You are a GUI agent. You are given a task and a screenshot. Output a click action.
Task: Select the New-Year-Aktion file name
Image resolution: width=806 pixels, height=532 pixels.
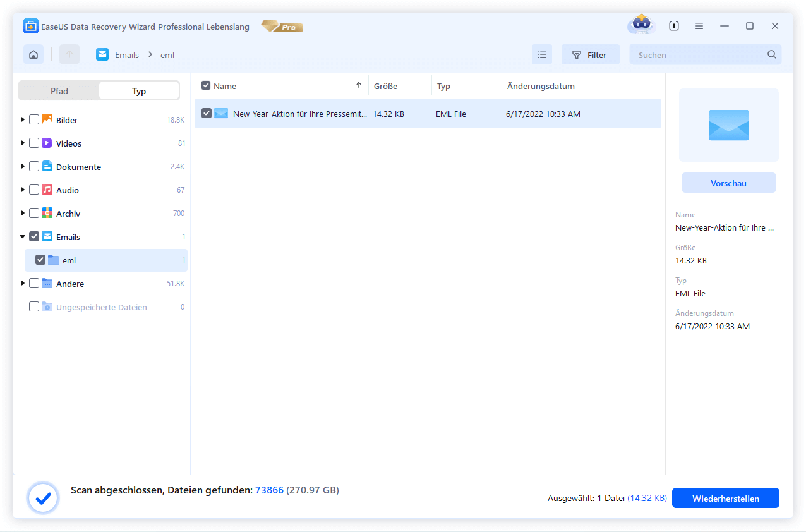pos(300,114)
